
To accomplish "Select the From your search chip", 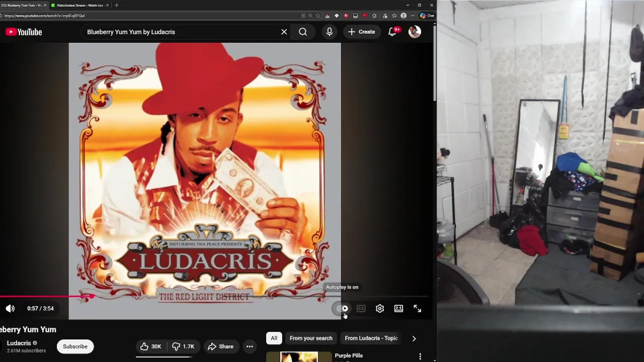I will 311,338.
